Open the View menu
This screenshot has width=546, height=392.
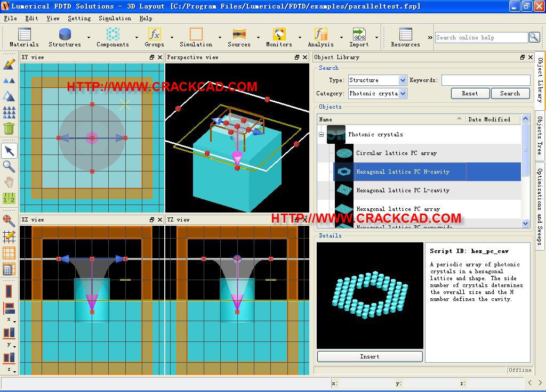pyautogui.click(x=53, y=18)
